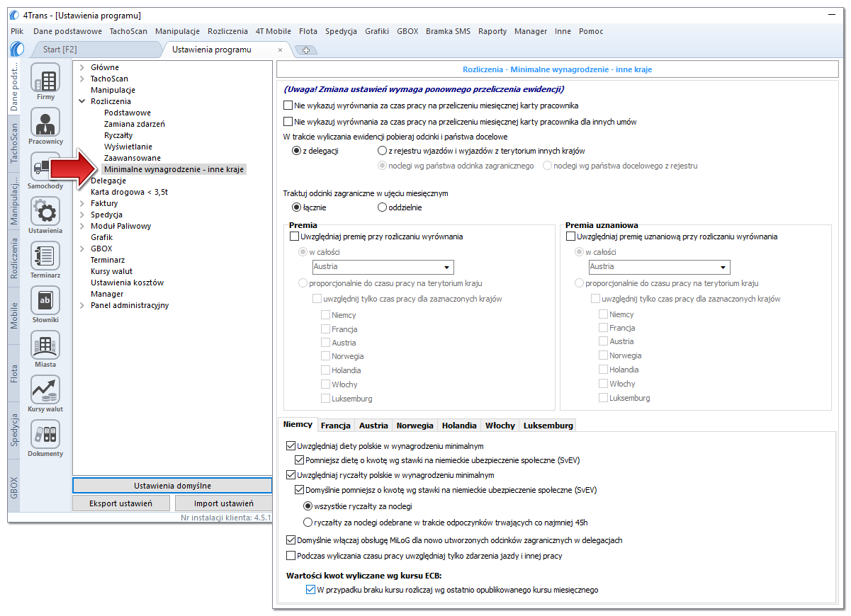851x616 pixels.
Task: Check 'Uwzględniaj premię przy rozliczaniu wyrównania'
Action: (x=294, y=236)
